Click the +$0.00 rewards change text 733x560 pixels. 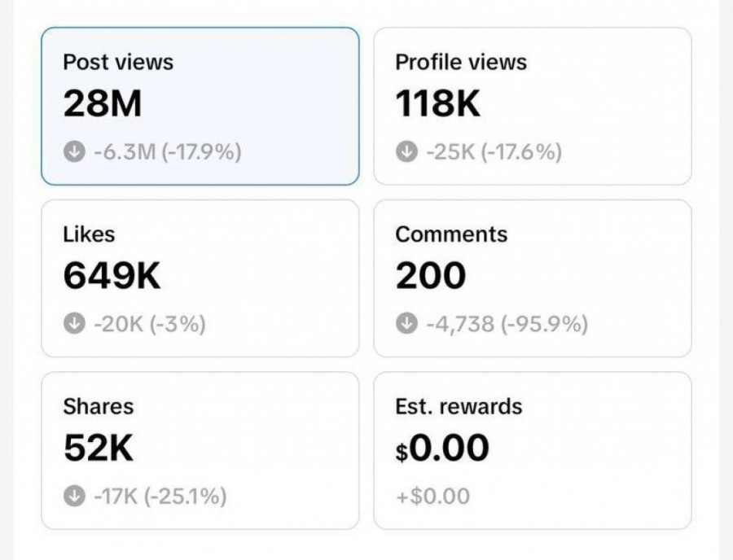[x=432, y=496]
